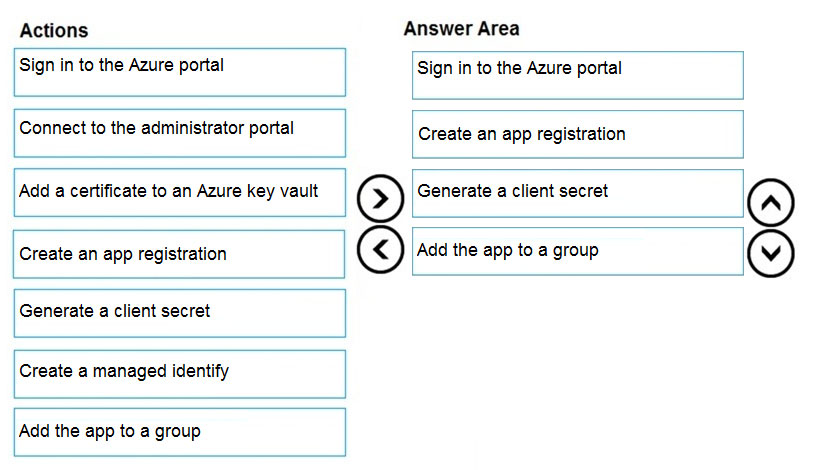Viewport: 813px width, 470px height.
Task: Click the Actions heading
Action: [54, 31]
